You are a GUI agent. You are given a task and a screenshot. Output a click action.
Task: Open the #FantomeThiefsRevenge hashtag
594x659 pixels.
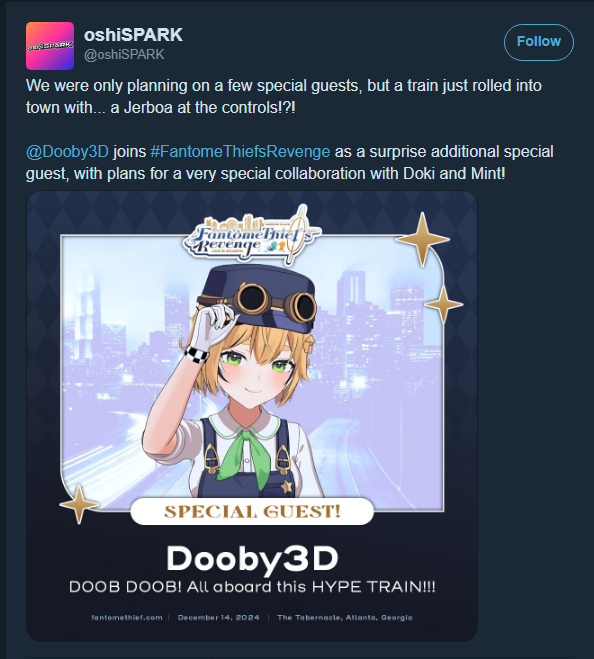tap(240, 151)
